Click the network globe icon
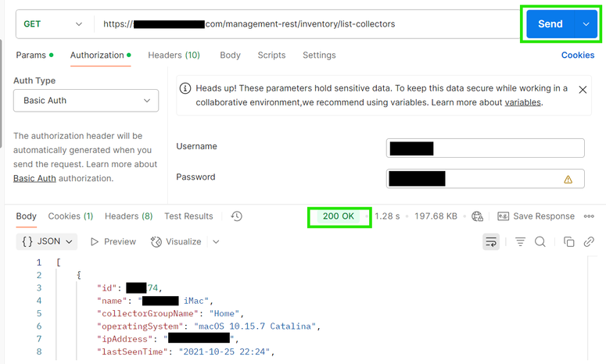Screen dimensions: 606x364 [x=478, y=216]
